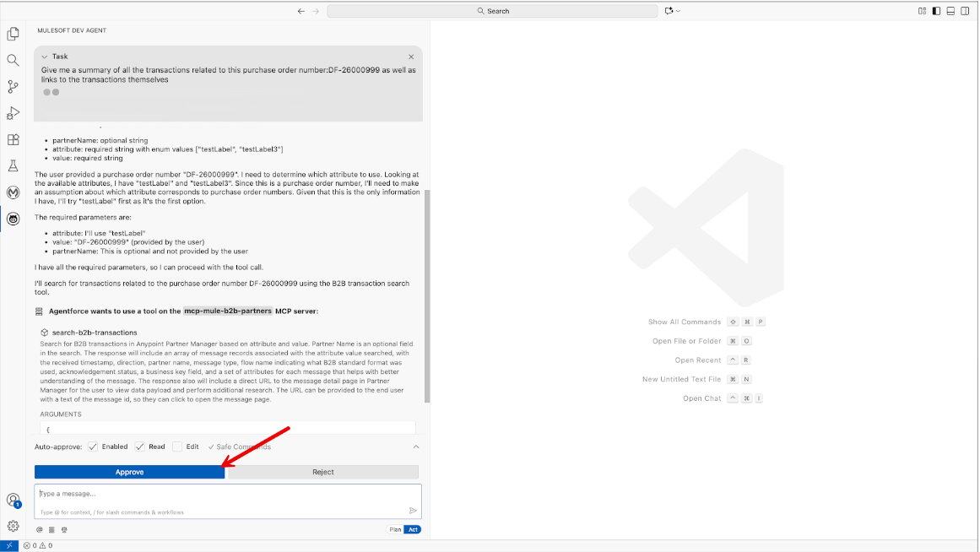Open the Explorer view in the sidebar
This screenshot has height=552, width=980.
pyautogui.click(x=13, y=34)
